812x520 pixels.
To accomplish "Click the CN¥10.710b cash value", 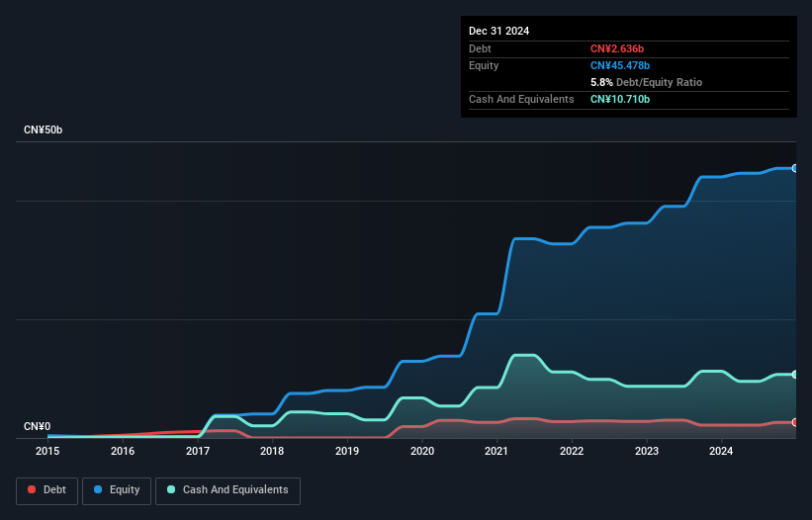I will point(620,99).
